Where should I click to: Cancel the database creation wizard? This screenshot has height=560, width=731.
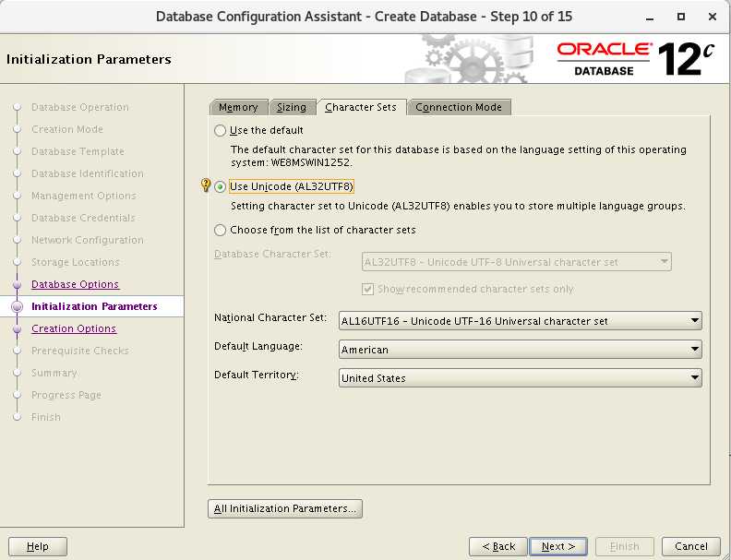point(691,546)
